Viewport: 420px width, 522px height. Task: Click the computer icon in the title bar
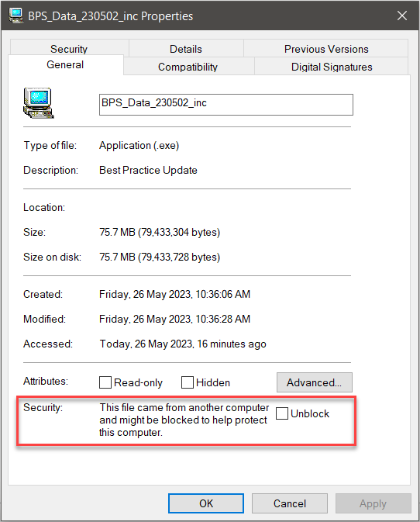point(16,16)
